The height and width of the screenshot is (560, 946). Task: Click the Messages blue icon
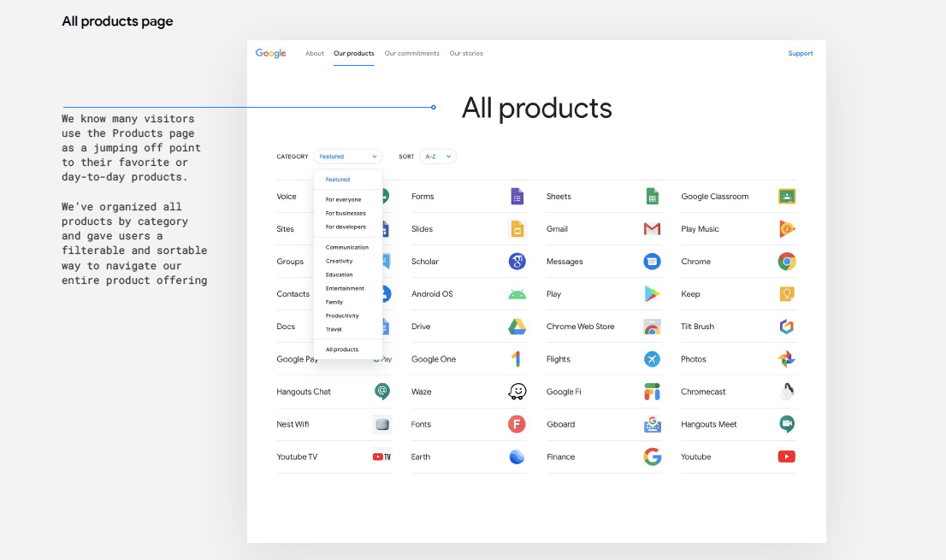652,262
